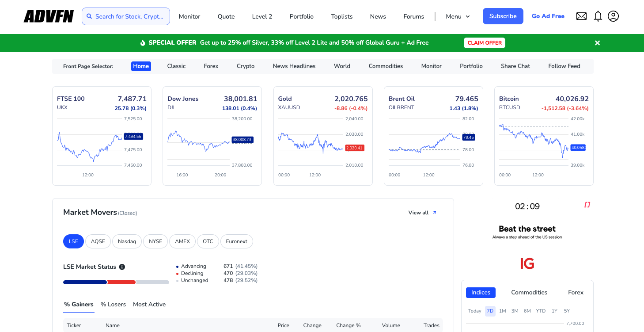Open the Dow Jones chart card
This screenshot has height=332, width=644.
212,136
